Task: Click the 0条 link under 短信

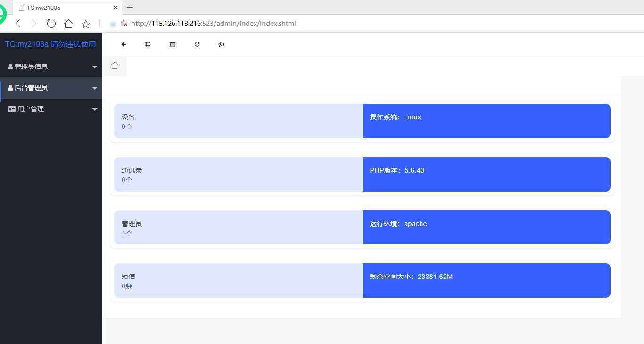Action: (126, 286)
